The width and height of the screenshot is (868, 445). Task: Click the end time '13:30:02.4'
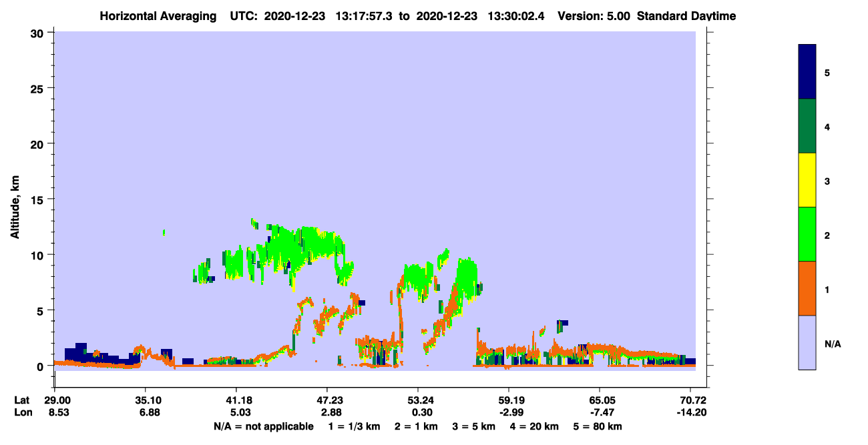pyautogui.click(x=516, y=16)
